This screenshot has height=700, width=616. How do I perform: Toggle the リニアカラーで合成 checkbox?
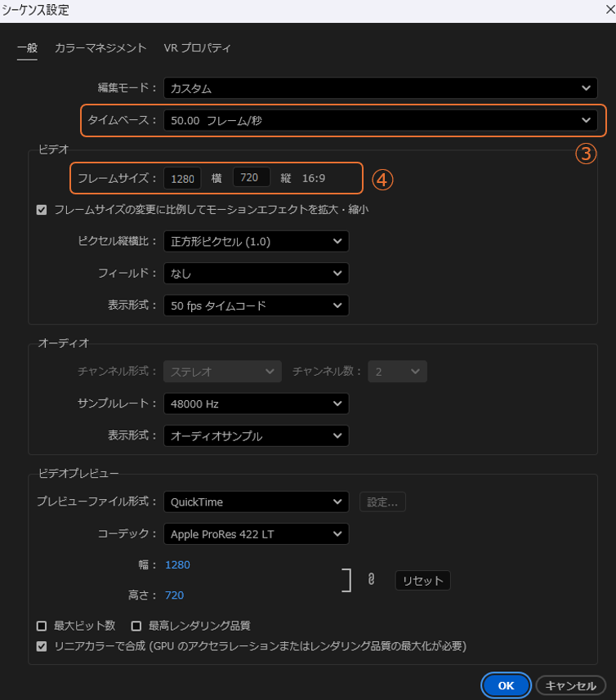[42, 646]
